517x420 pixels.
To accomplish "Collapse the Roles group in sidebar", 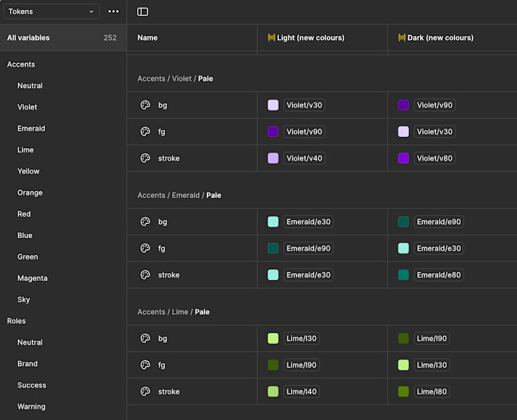I will tap(16, 321).
